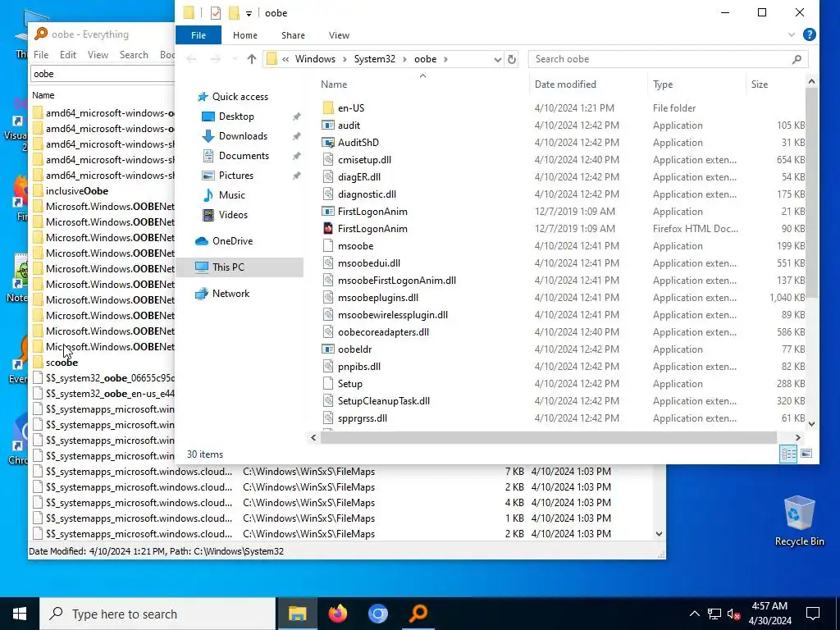Open Videos in navigation pane
Viewport: 840px width, 630px height.
[x=233, y=215]
